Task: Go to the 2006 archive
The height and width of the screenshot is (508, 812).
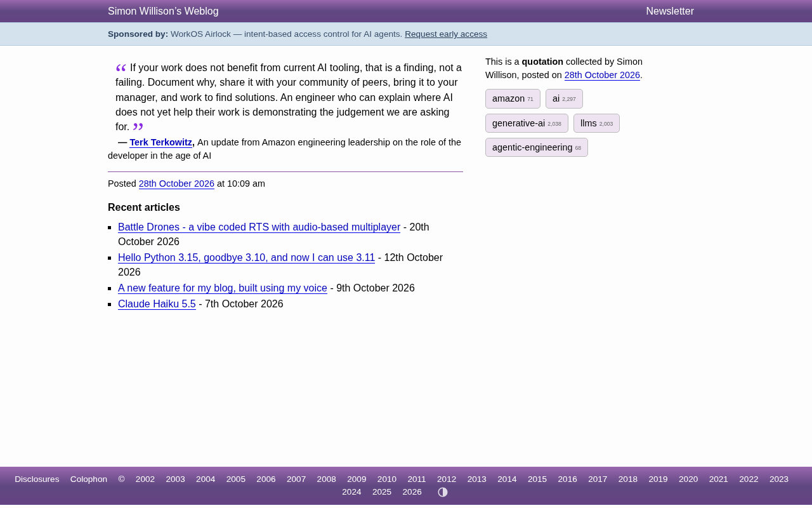Action: click(266, 479)
